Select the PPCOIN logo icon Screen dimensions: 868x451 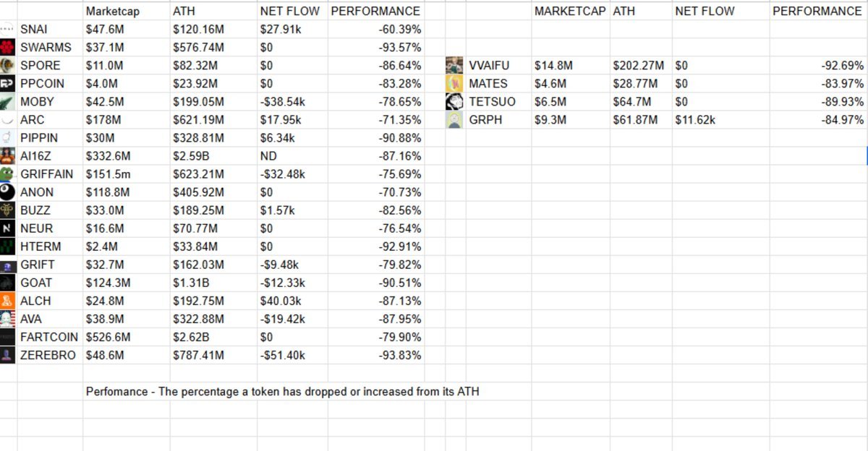tap(8, 84)
